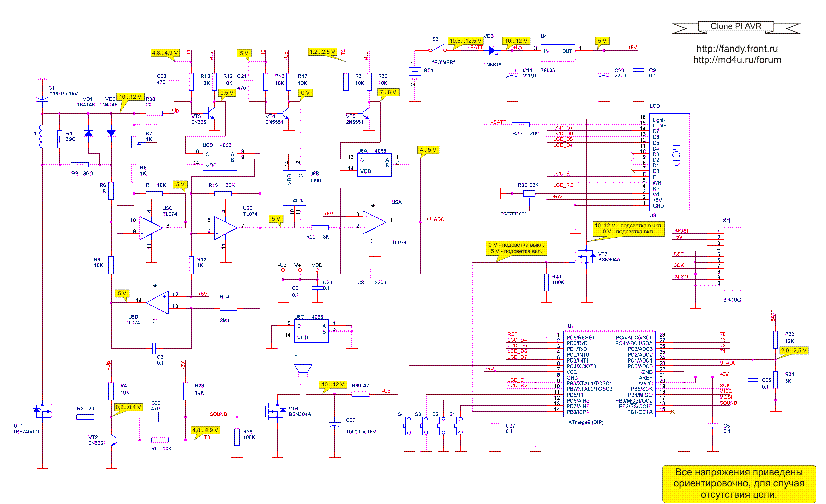Click the C8 2200 capacitor symbol
The width and height of the screenshot is (826, 504).
[372, 274]
